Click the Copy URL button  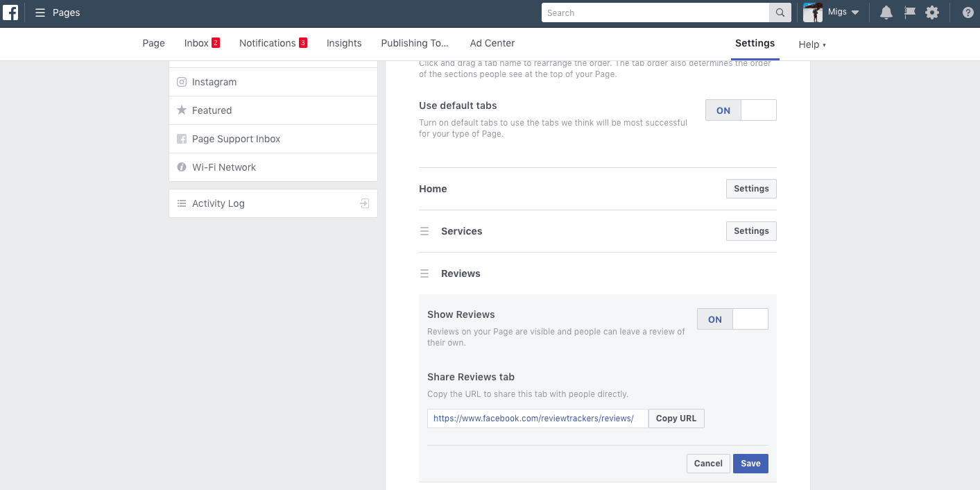pyautogui.click(x=676, y=418)
